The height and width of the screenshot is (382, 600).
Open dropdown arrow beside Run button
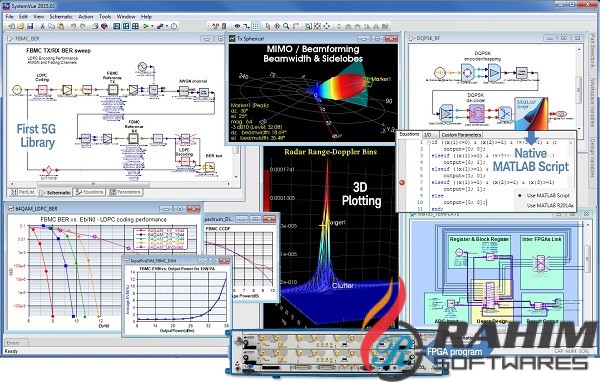tap(152, 26)
